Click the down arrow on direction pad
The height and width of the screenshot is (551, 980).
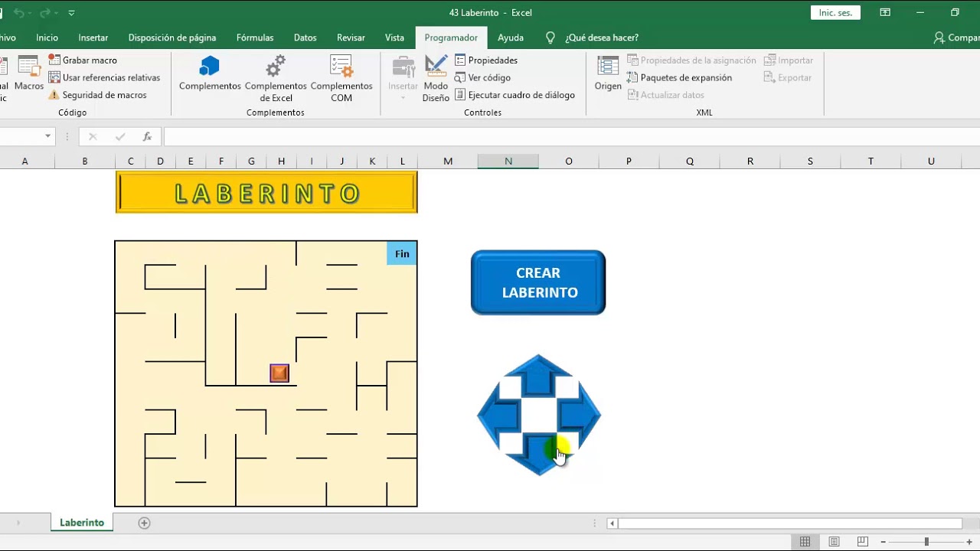pos(538,454)
